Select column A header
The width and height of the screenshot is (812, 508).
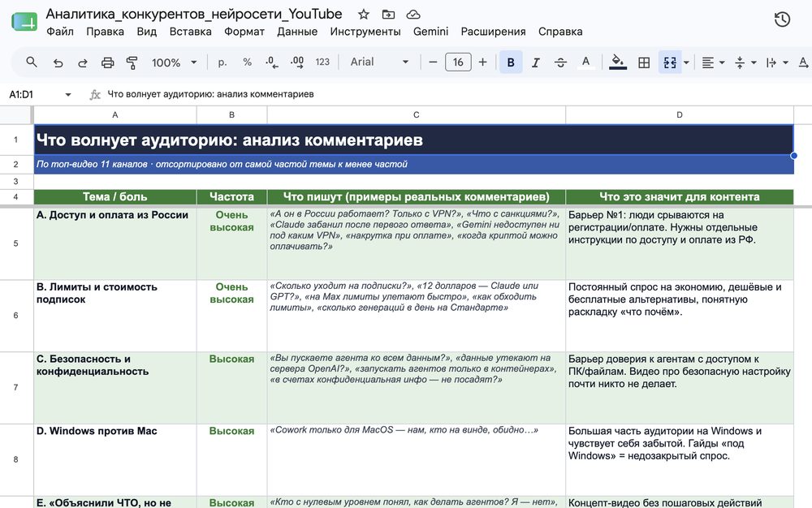115,115
